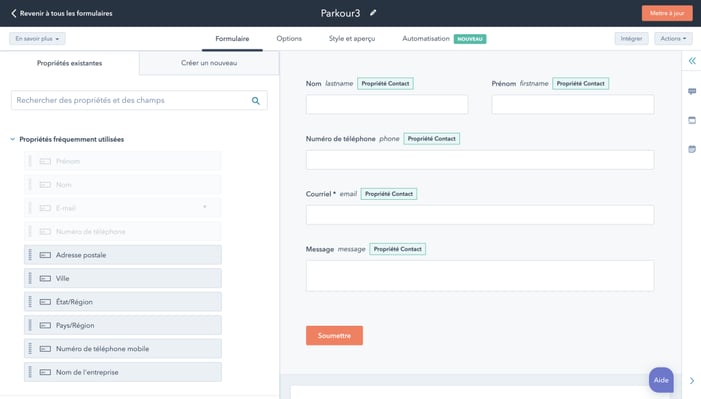Click the greyed-out Prénom property
The width and height of the screenshot is (701, 399).
pyautogui.click(x=123, y=161)
